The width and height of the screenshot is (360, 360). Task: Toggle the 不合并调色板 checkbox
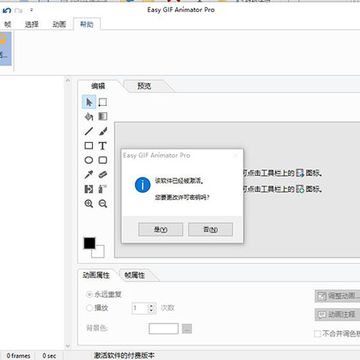click(x=318, y=334)
